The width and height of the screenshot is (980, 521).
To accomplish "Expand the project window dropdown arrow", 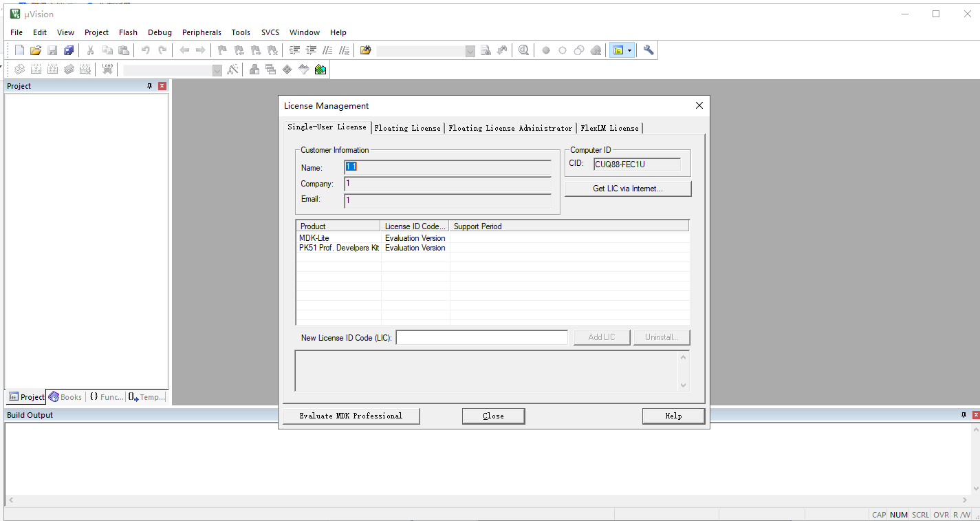I will click(629, 50).
